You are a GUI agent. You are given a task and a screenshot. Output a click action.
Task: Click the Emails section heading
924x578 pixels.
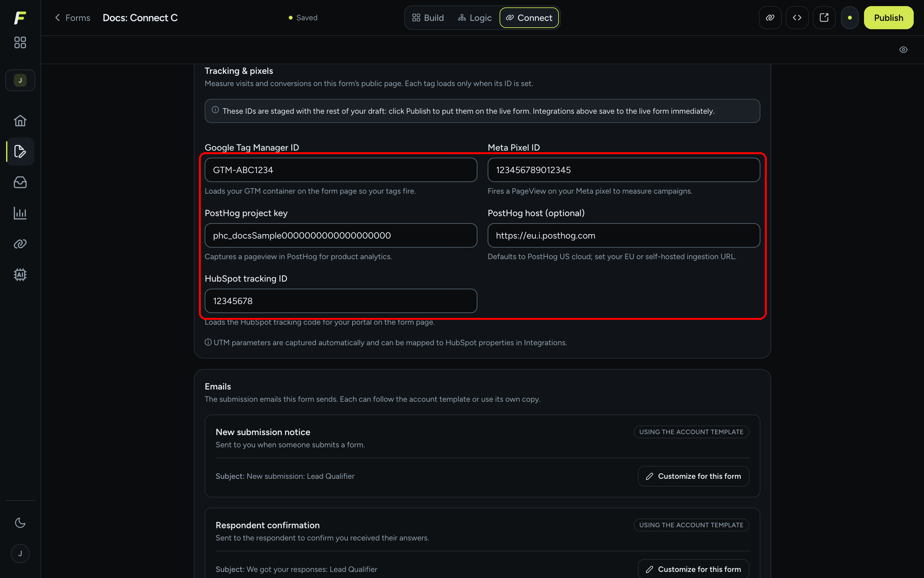click(x=218, y=387)
